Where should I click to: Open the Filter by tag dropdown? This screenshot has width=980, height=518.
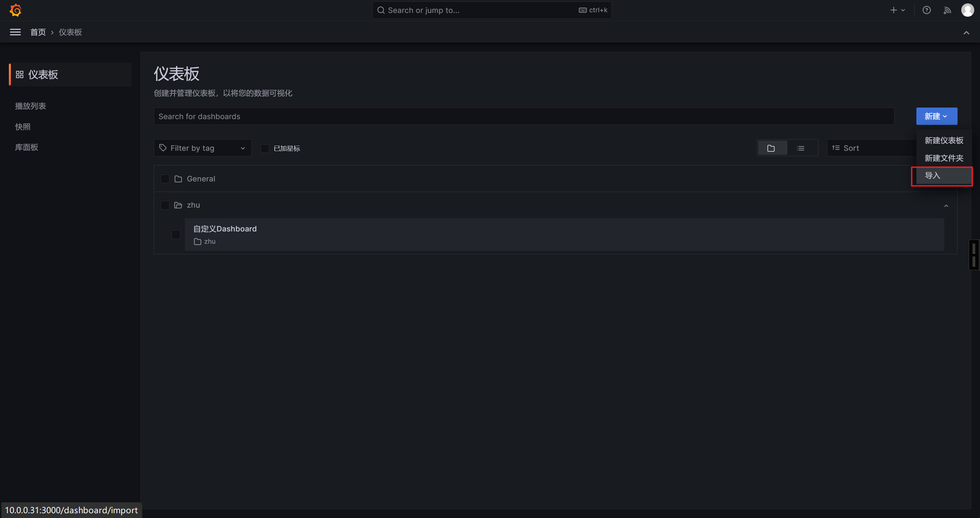(202, 148)
